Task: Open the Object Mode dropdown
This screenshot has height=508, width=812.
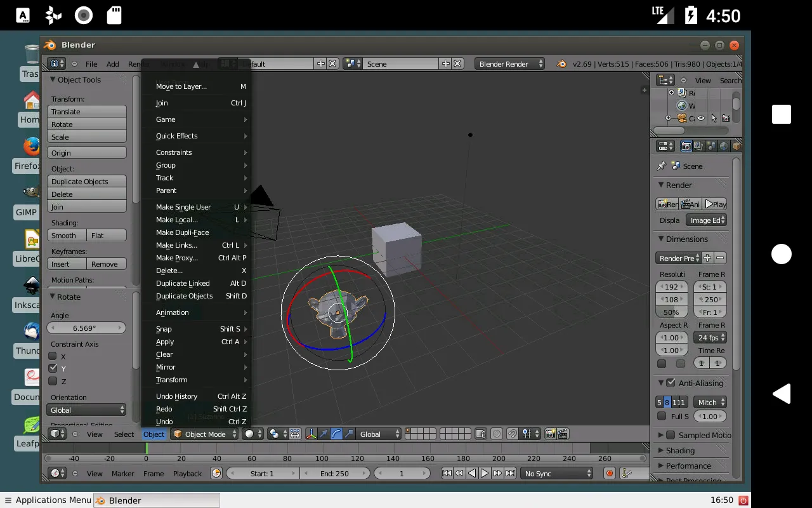Action: pyautogui.click(x=205, y=434)
